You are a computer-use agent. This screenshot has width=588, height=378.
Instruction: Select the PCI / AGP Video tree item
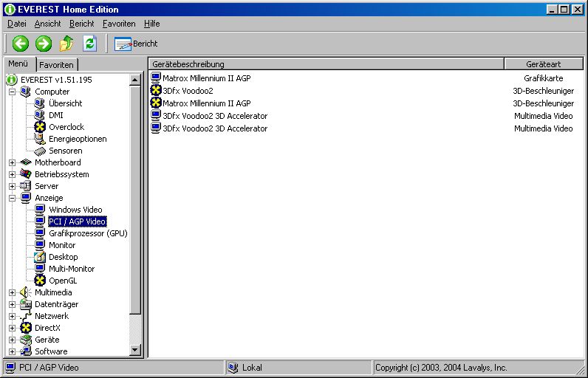[78, 221]
